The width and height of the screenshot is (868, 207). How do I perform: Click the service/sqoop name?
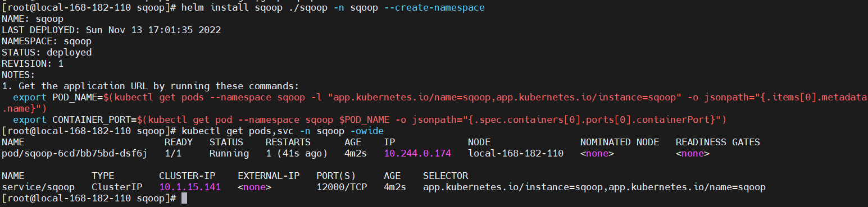38,187
